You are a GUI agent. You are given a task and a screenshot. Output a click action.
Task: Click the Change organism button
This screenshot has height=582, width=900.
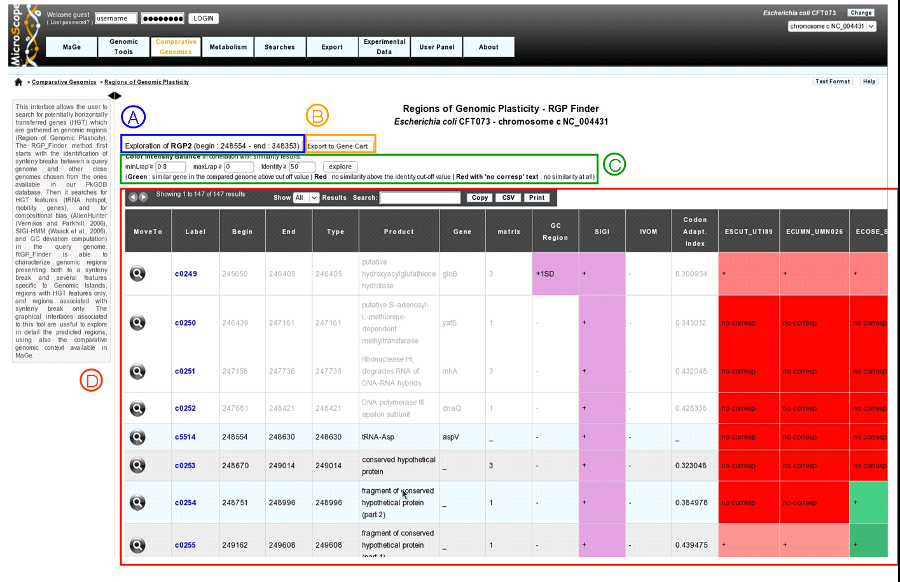pos(861,13)
